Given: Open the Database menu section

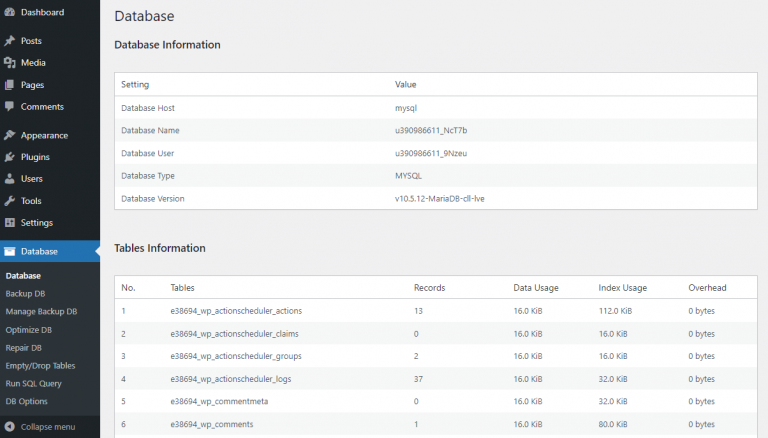Looking at the screenshot, I should click(39, 252).
